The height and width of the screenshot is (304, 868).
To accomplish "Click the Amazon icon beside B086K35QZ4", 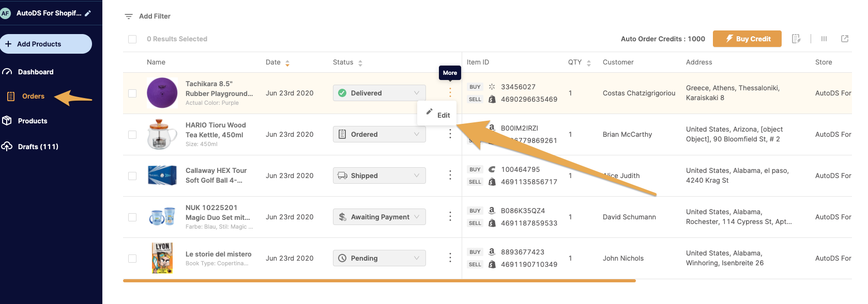I will coord(492,211).
